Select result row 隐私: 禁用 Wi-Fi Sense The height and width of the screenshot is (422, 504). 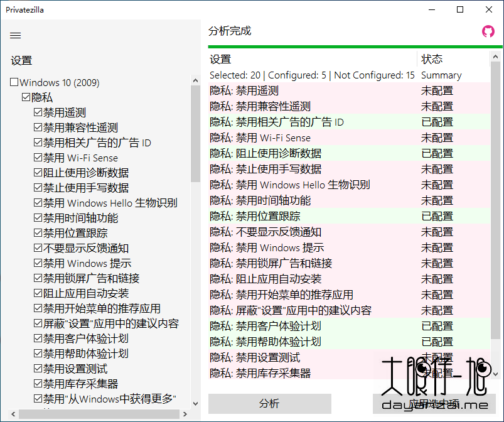pyautogui.click(x=349, y=138)
